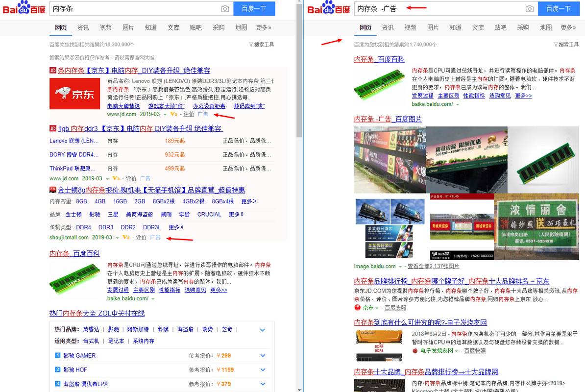Click the 8GBx2根 memory capacity option
The height and width of the screenshot is (392, 585).
click(164, 201)
